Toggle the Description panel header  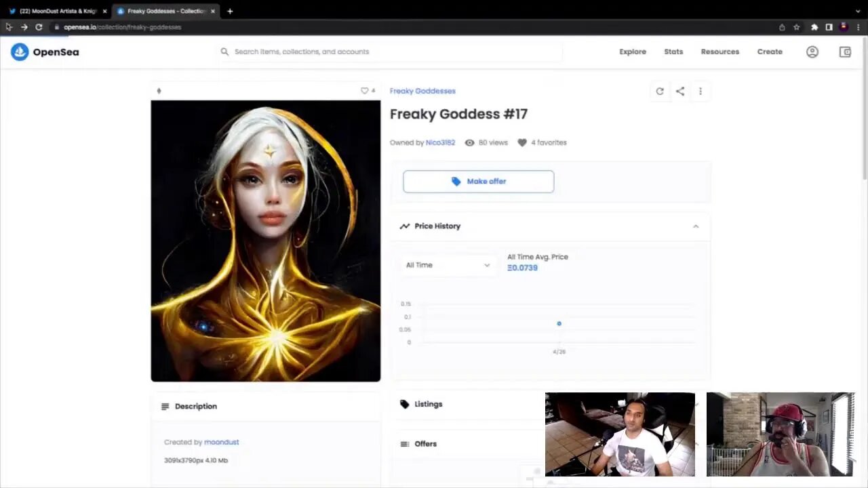click(266, 406)
